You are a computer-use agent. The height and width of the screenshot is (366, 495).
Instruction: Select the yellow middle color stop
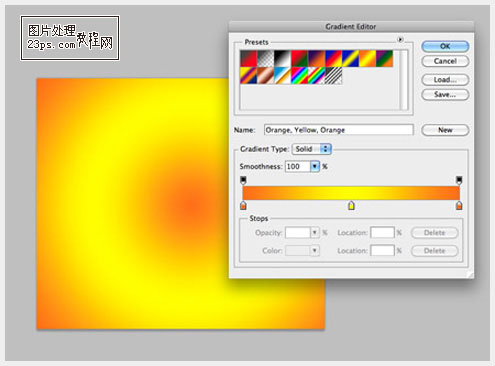[351, 205]
